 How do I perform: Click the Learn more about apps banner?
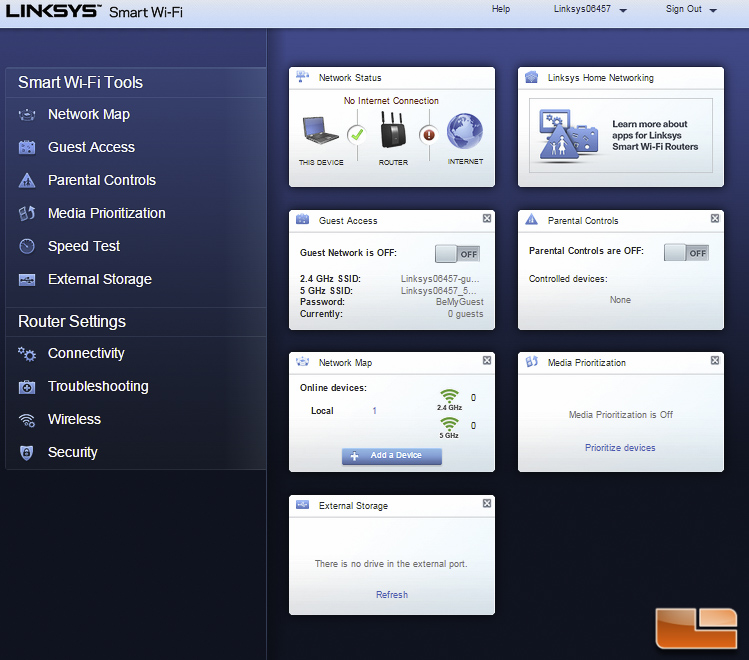621,136
